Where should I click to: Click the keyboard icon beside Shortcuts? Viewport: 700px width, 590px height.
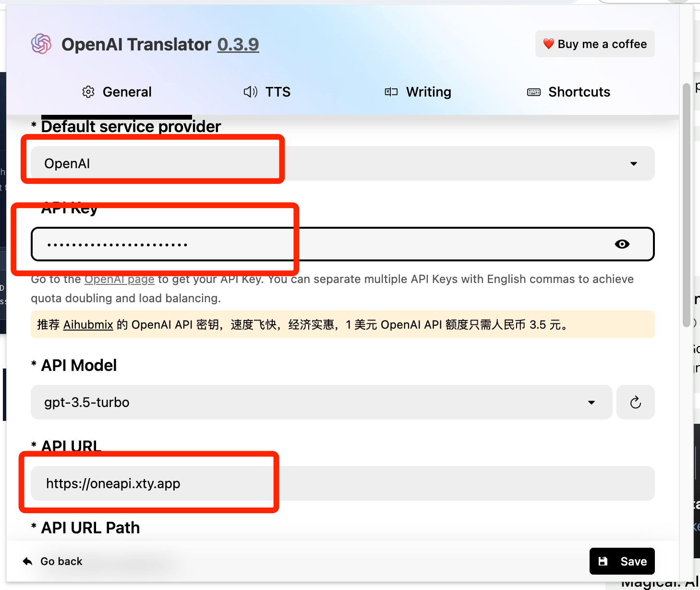click(x=533, y=92)
